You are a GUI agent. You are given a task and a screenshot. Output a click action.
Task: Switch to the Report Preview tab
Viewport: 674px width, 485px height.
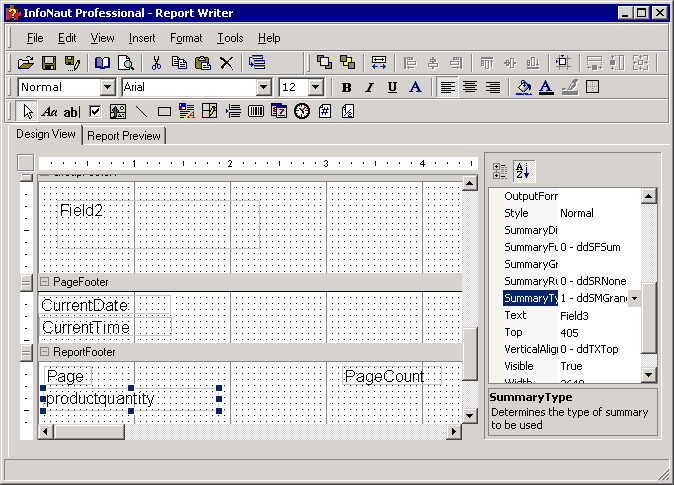click(x=124, y=136)
